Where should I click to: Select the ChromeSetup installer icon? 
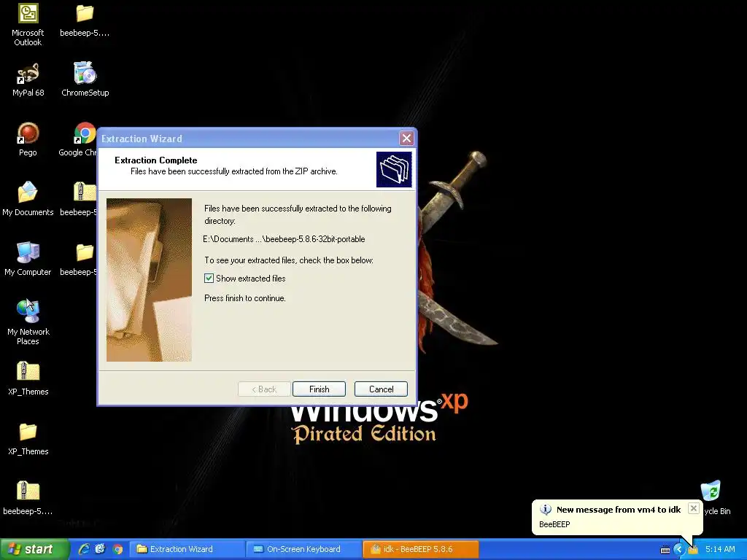[x=85, y=80]
